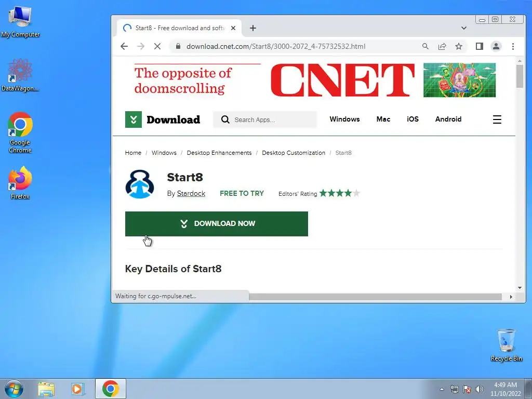Launch Firefox from the desktop shortcut
This screenshot has height=399, width=532.
[20, 183]
